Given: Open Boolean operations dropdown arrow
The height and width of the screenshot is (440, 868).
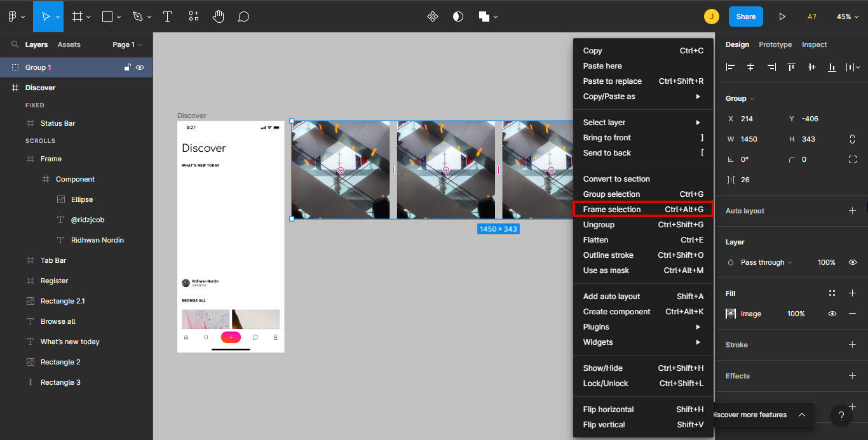Looking at the screenshot, I should [496, 17].
